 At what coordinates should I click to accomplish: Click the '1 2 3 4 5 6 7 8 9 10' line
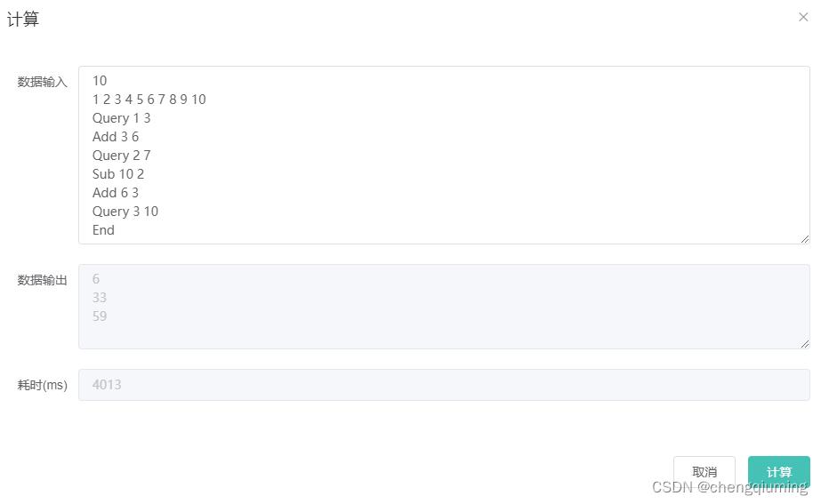point(149,100)
